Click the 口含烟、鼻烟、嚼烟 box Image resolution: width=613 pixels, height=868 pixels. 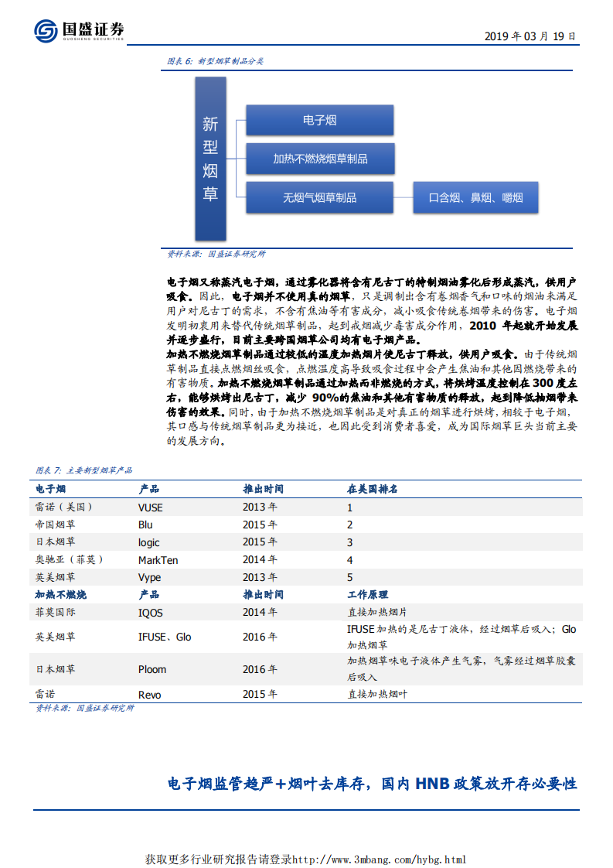(476, 197)
